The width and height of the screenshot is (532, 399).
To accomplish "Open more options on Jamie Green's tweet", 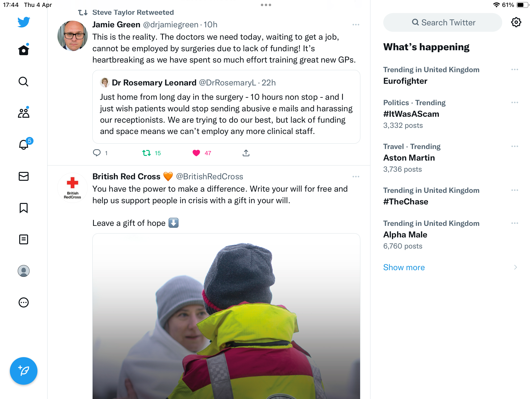I will click(356, 25).
